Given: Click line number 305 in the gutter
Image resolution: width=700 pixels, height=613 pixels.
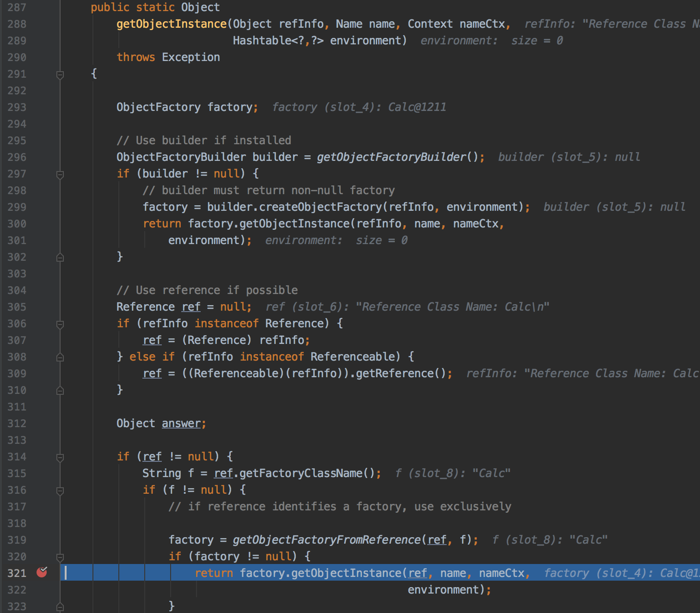Looking at the screenshot, I should pyautogui.click(x=17, y=307).
